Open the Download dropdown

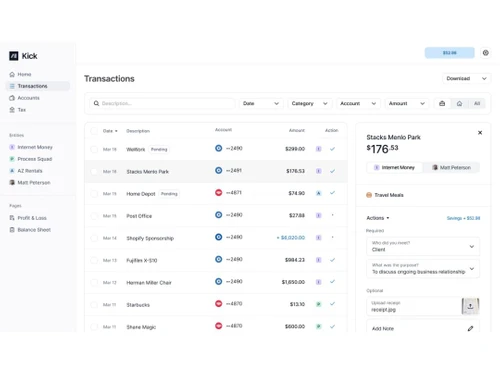point(466,78)
